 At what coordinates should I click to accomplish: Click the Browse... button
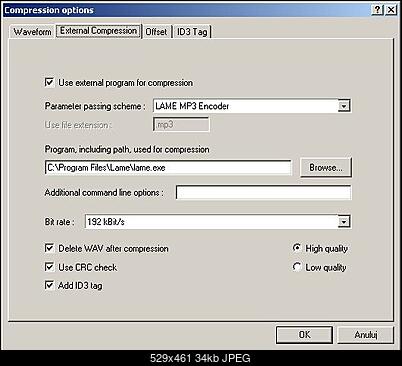[326, 167]
